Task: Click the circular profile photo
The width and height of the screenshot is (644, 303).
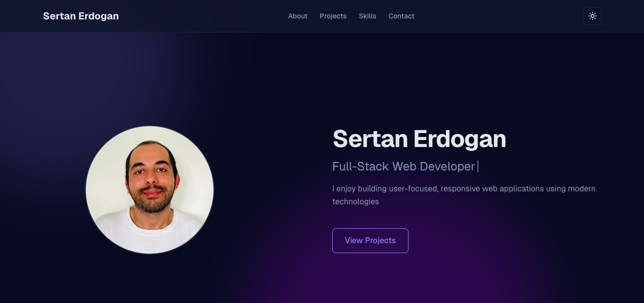Action: coord(150,189)
